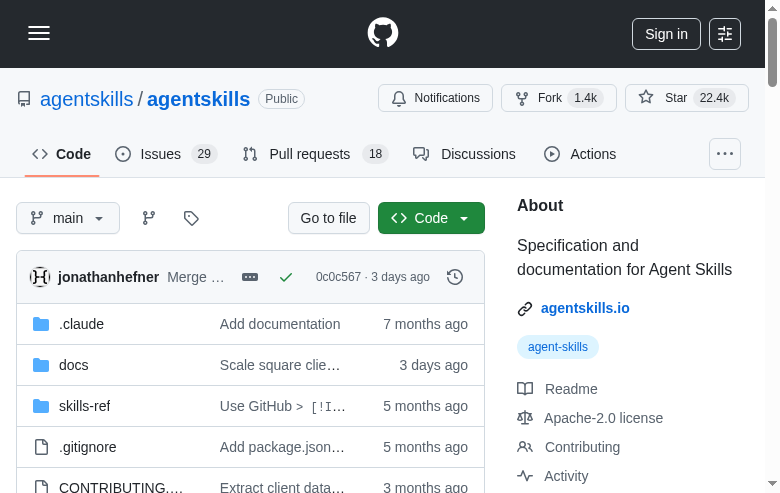780x493 pixels.
Task: Click '7 months ago' timestamp
Action: (x=425, y=324)
